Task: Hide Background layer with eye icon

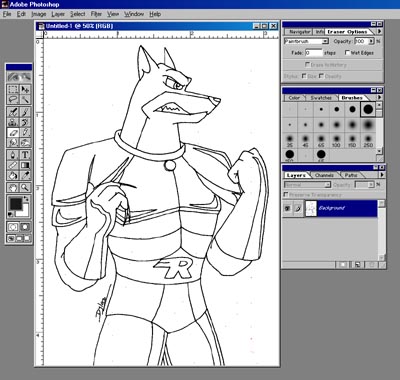Action: [287, 209]
